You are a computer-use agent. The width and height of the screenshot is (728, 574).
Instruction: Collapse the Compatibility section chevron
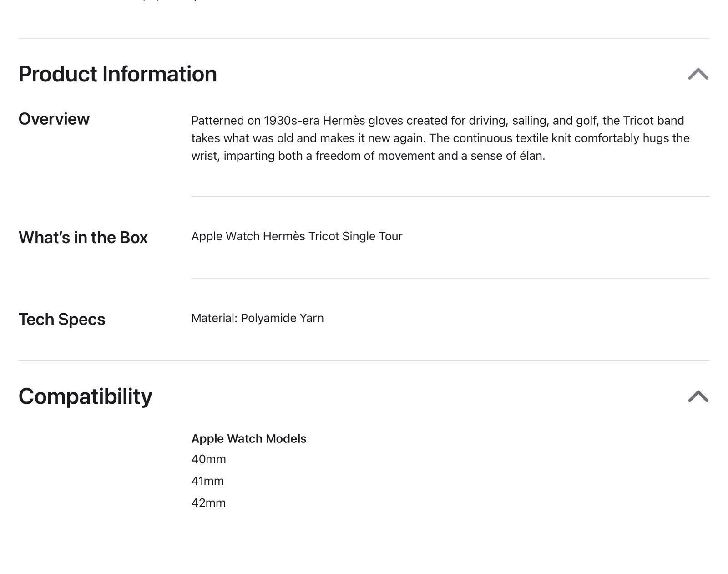pos(698,396)
